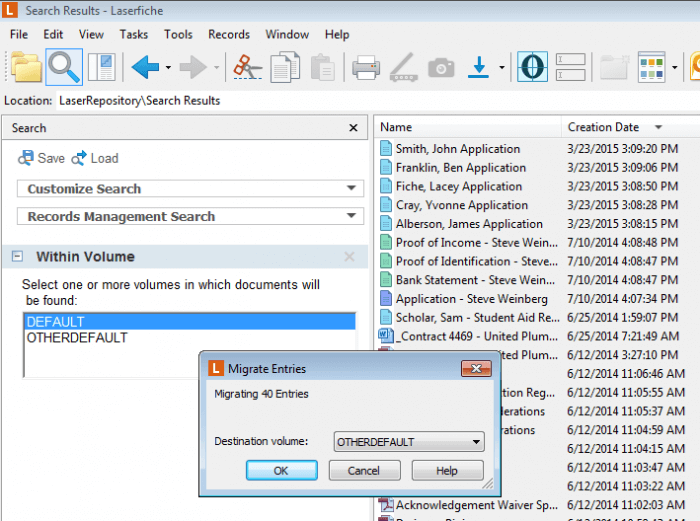Close the Migrate Entries dialog
This screenshot has width=700, height=521.
476,368
